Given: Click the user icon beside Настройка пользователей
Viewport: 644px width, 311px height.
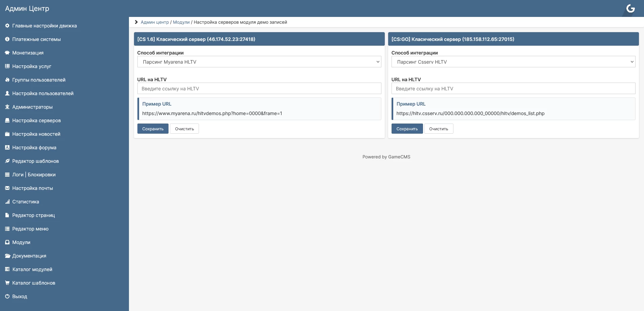Looking at the screenshot, I should click(7, 93).
